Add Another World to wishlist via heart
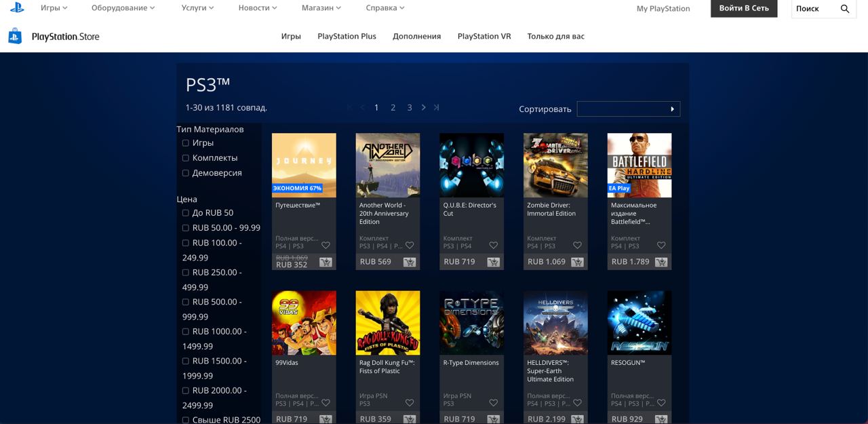The image size is (868, 424). coord(410,246)
